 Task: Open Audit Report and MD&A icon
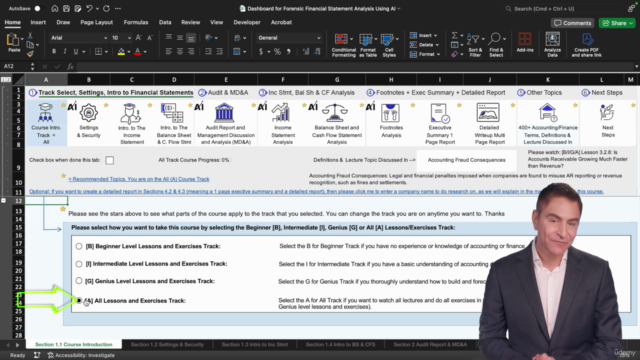point(224,113)
